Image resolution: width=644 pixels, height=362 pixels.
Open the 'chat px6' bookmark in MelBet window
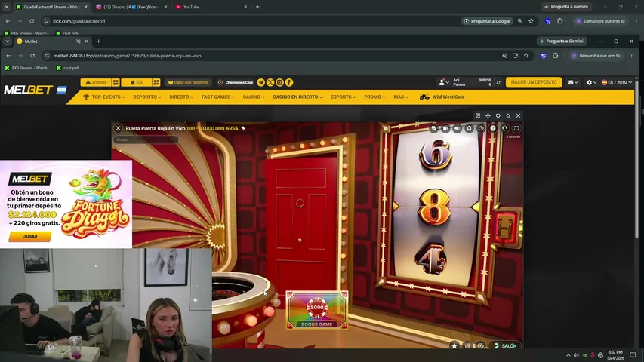67,68
